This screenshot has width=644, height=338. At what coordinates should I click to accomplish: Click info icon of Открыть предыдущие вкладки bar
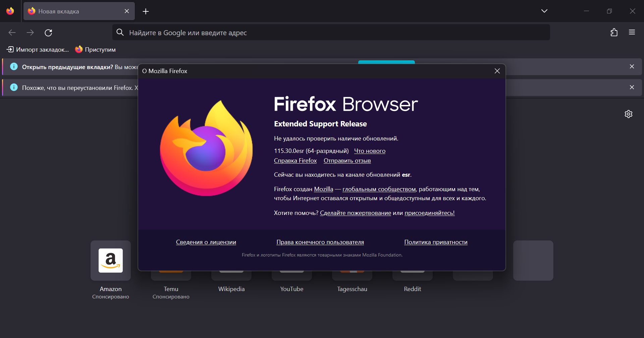[x=14, y=66]
